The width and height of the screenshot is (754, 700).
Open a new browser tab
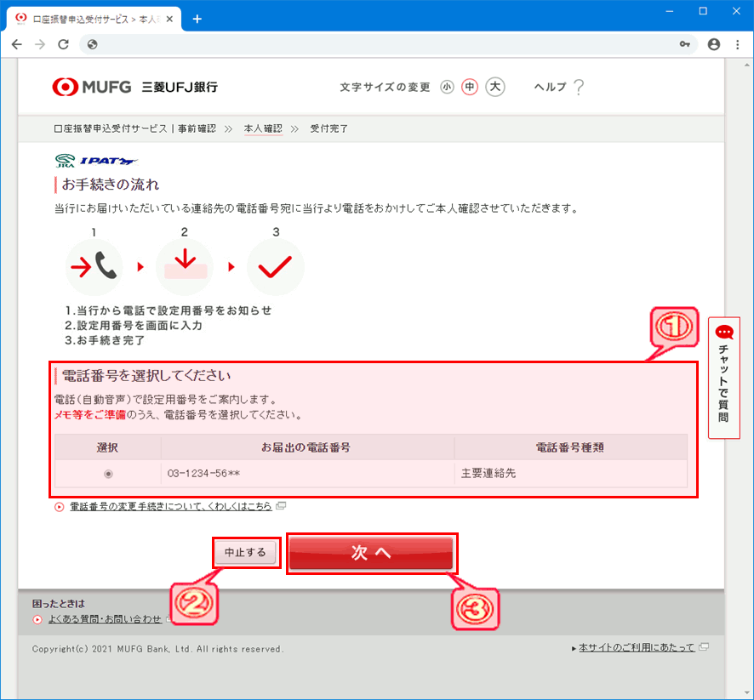[197, 19]
